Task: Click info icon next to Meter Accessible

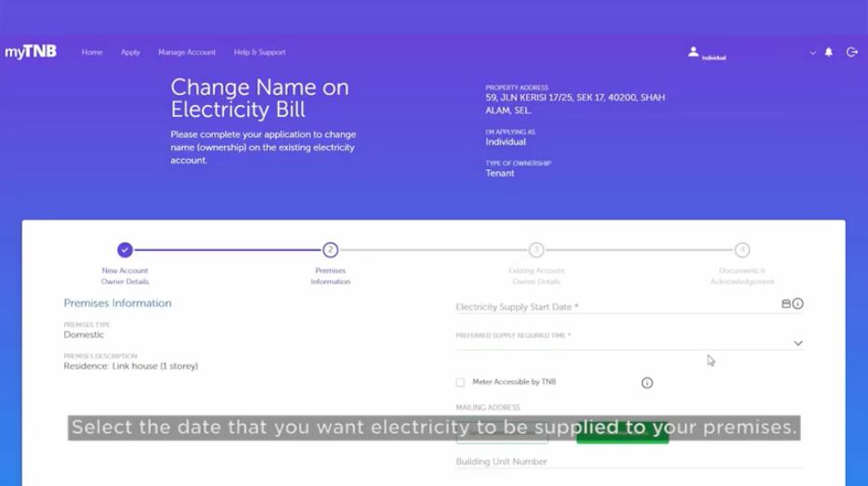Action: pyautogui.click(x=647, y=383)
